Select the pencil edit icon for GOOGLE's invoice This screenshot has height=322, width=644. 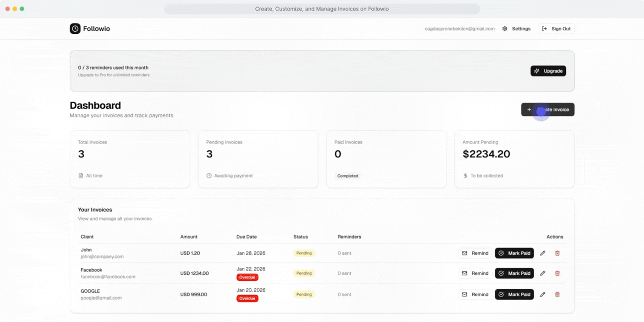tap(542, 294)
